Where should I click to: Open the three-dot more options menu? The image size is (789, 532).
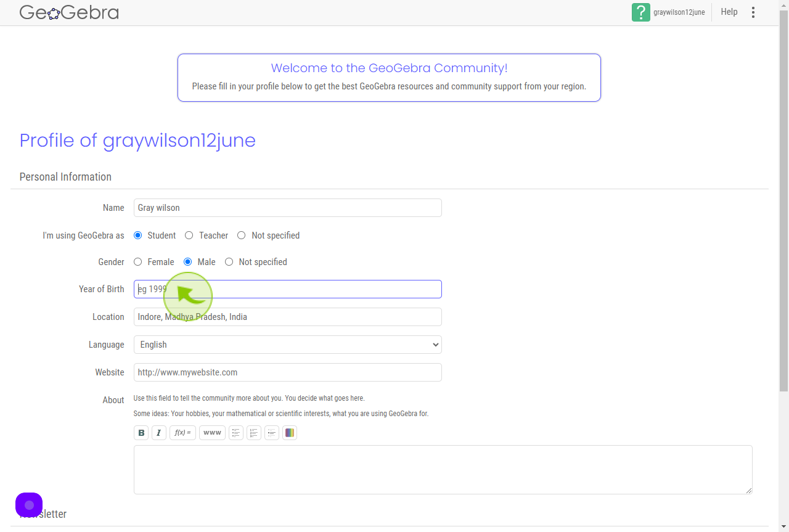click(753, 12)
